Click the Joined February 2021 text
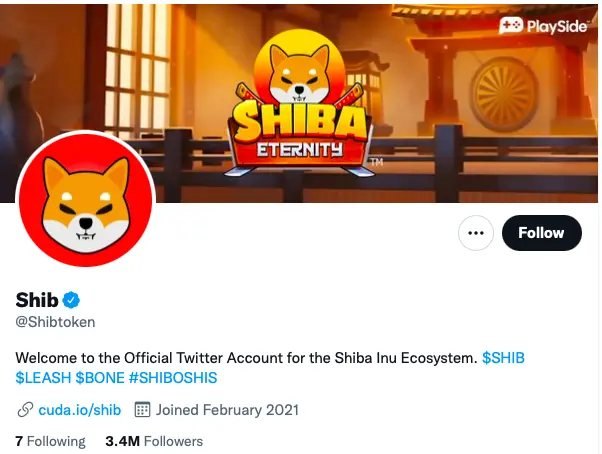 coord(229,410)
